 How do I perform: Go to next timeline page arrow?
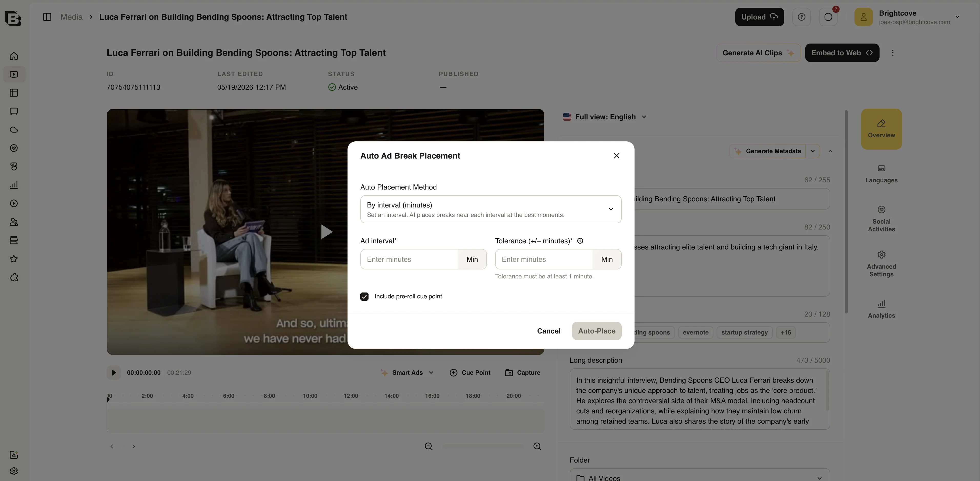(134, 446)
